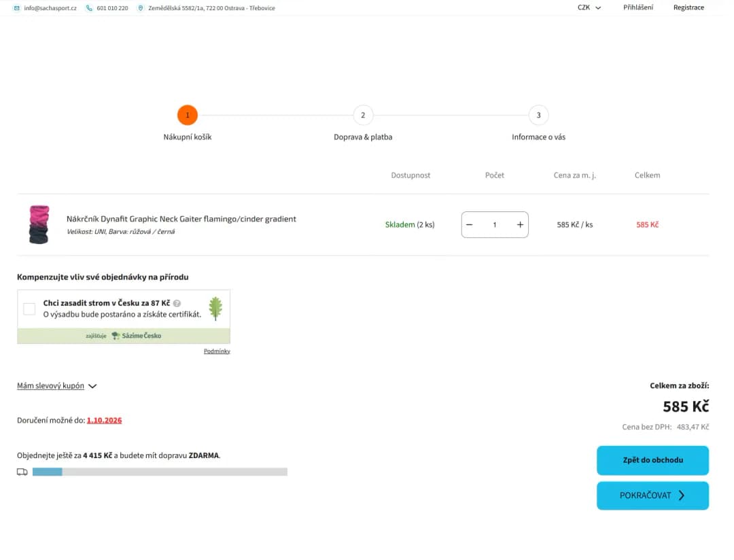Click the unit price '585 Kč / ks'
The width and height of the screenshot is (734, 560).
tap(575, 225)
